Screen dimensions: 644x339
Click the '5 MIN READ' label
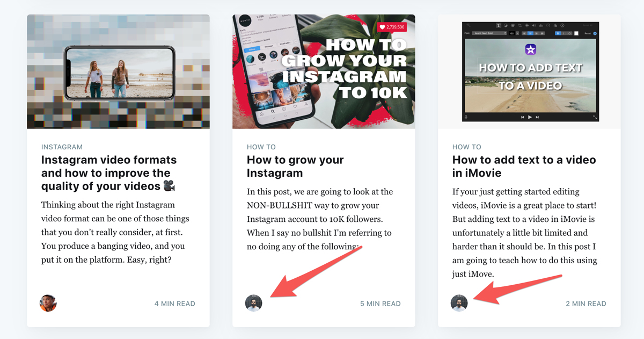380,304
